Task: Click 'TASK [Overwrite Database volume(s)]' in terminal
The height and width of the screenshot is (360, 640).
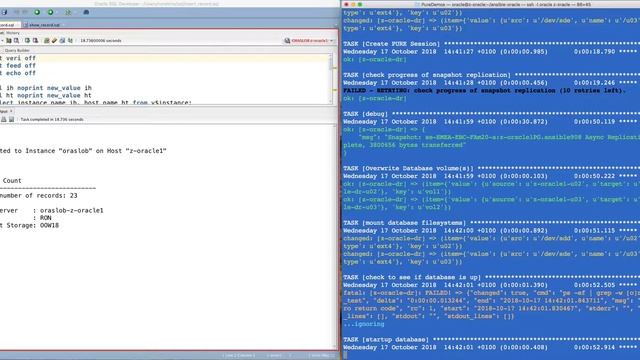Action: [409, 168]
